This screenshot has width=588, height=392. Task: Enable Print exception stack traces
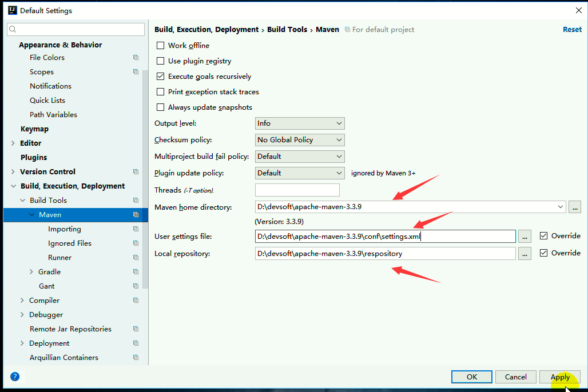point(161,92)
